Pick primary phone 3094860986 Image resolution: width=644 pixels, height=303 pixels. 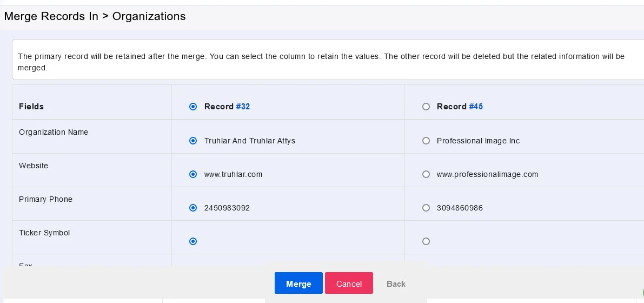pyautogui.click(x=426, y=208)
